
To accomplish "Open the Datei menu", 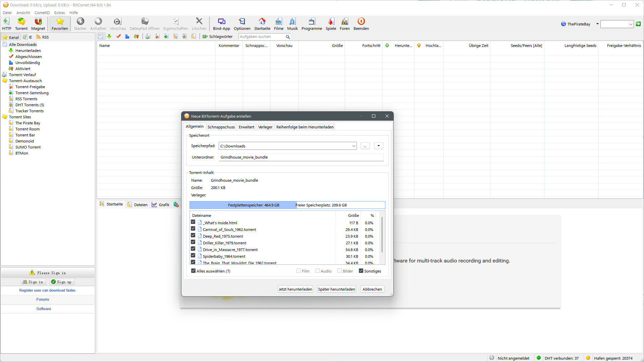I will click(7, 13).
